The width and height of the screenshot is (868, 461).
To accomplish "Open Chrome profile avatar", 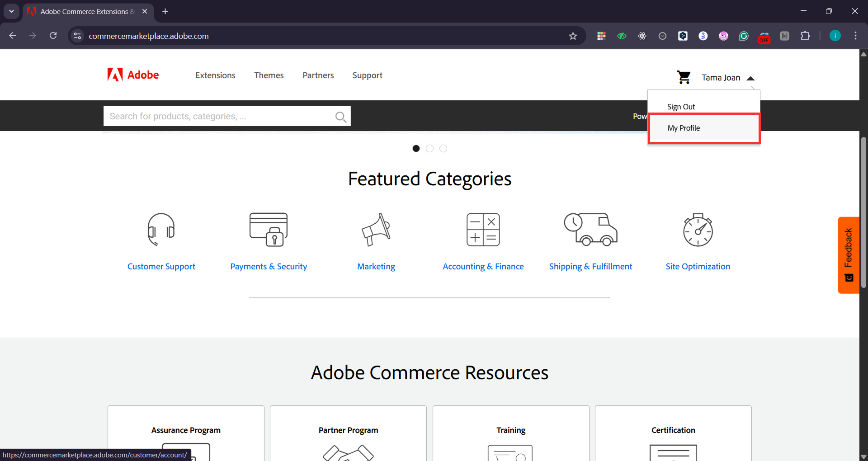I will click(x=835, y=36).
